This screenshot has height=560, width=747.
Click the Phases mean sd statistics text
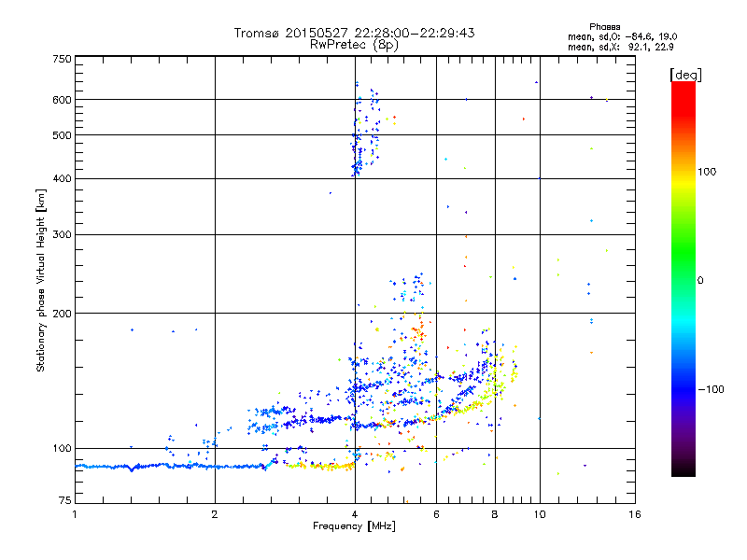[622, 37]
